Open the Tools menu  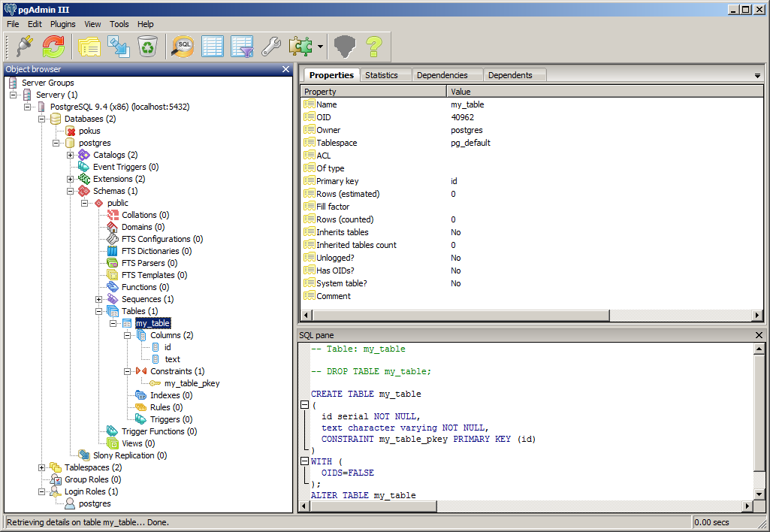119,24
